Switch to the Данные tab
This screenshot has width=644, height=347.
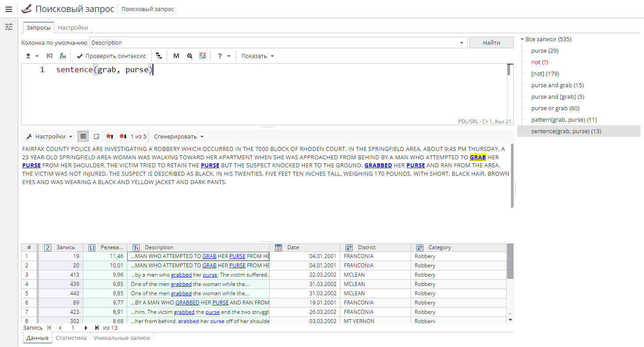(37, 338)
